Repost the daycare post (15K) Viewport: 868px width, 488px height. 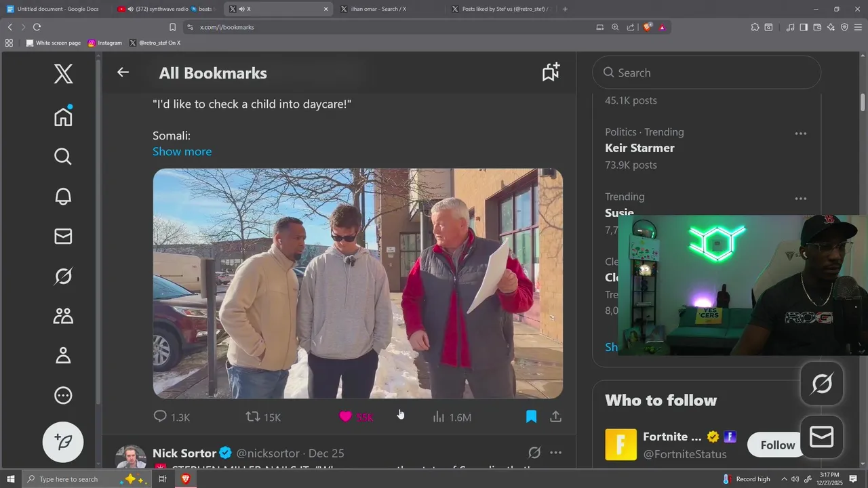(x=263, y=417)
